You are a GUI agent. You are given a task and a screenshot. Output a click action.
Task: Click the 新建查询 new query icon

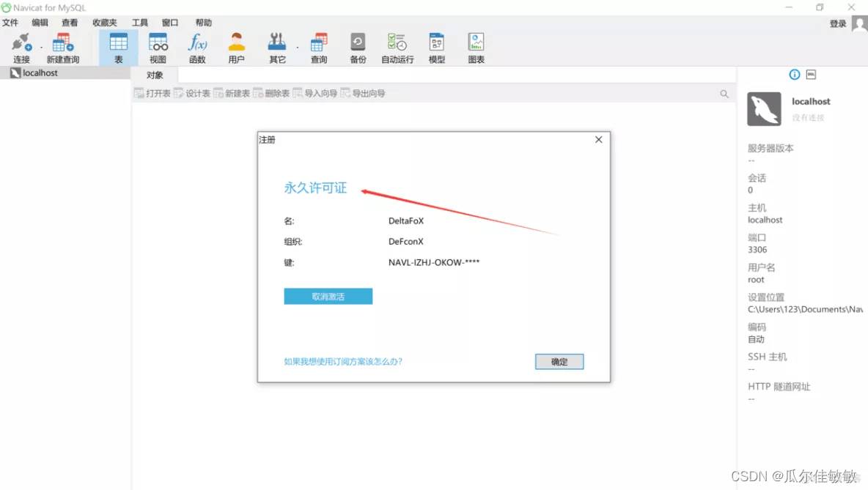click(62, 48)
